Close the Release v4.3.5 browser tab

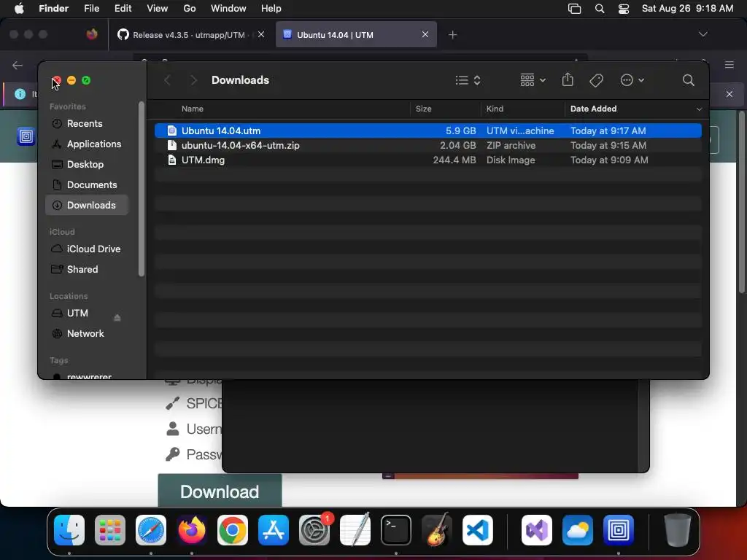261,34
